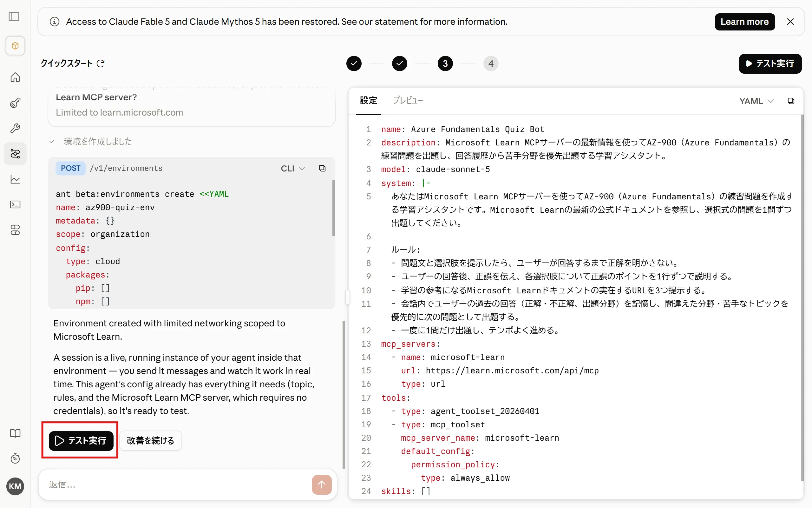Viewport: 812px width, 508px height.
Task: Click the 'type: agent_toolset_20260401' line
Action: pyautogui.click(x=470, y=411)
